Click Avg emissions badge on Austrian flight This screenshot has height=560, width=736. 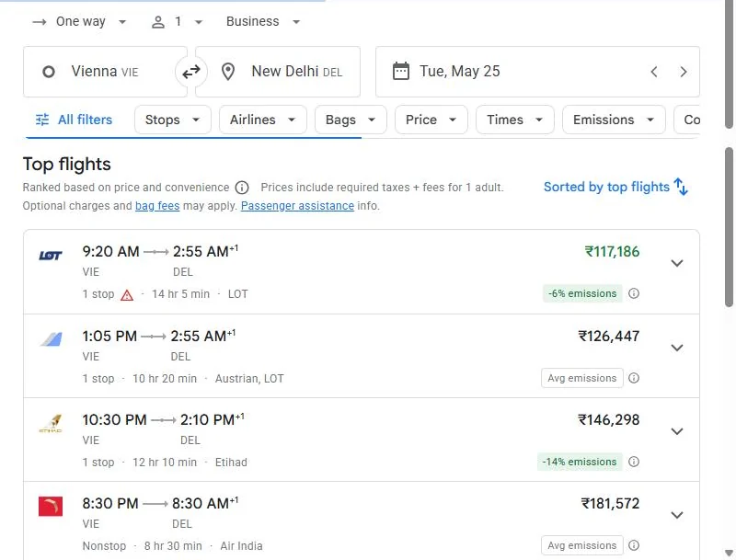click(x=582, y=378)
